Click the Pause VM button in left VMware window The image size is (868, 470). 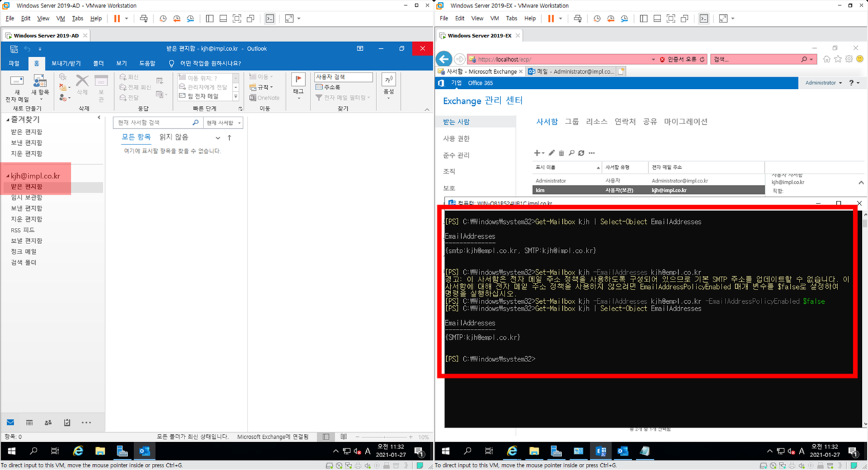(x=117, y=18)
